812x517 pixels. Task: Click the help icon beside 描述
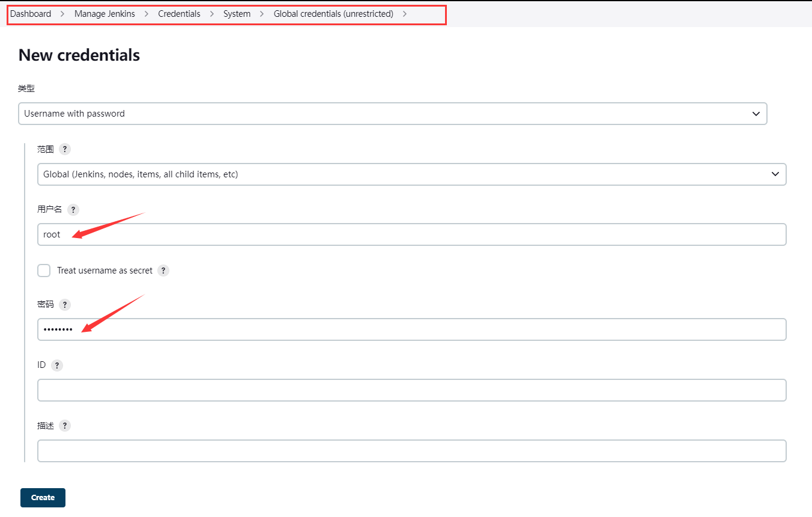click(x=65, y=426)
